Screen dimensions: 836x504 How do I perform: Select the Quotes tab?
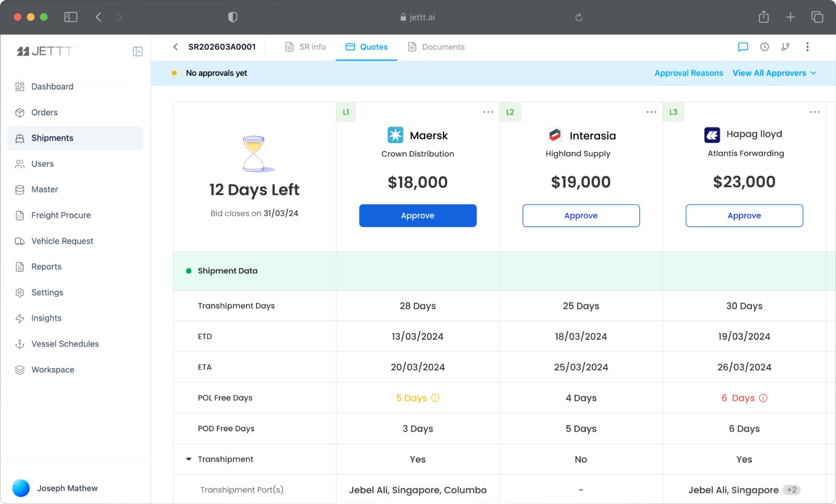coord(367,47)
